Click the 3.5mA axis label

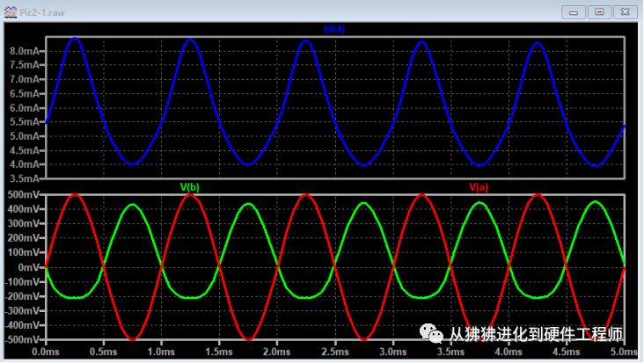[x=25, y=178]
